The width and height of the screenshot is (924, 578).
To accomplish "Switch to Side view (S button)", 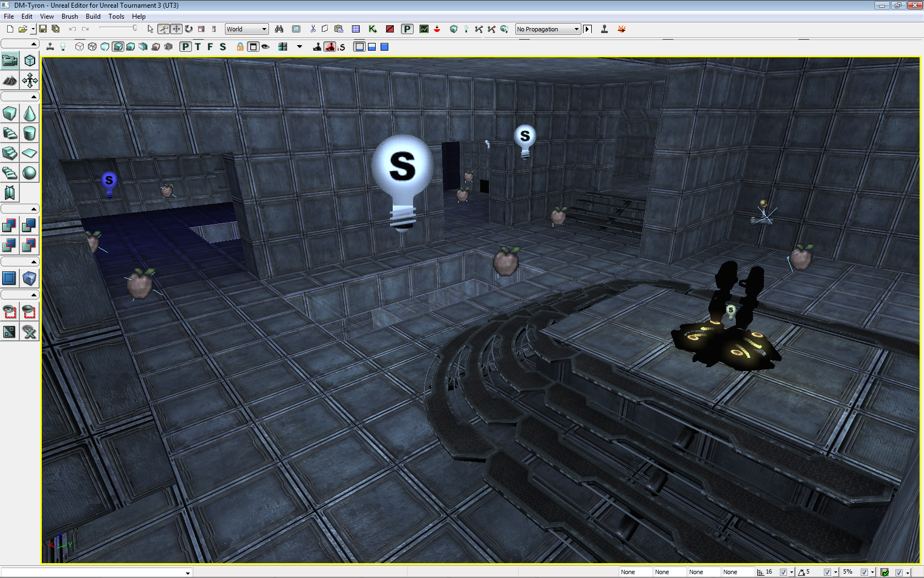I will (x=223, y=47).
